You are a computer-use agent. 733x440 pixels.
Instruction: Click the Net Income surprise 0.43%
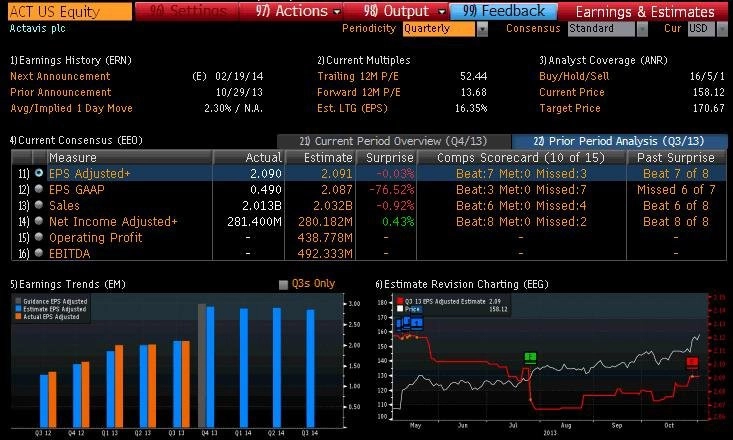click(x=398, y=221)
